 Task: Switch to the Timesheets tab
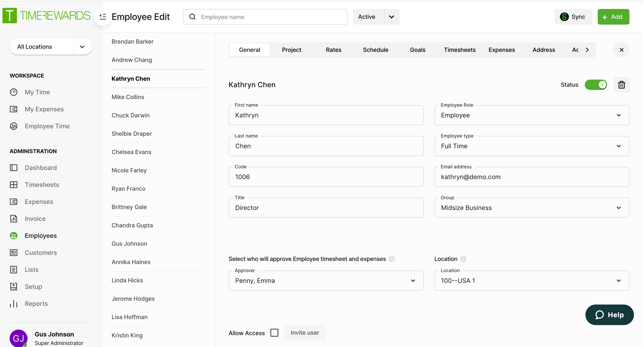click(x=460, y=50)
